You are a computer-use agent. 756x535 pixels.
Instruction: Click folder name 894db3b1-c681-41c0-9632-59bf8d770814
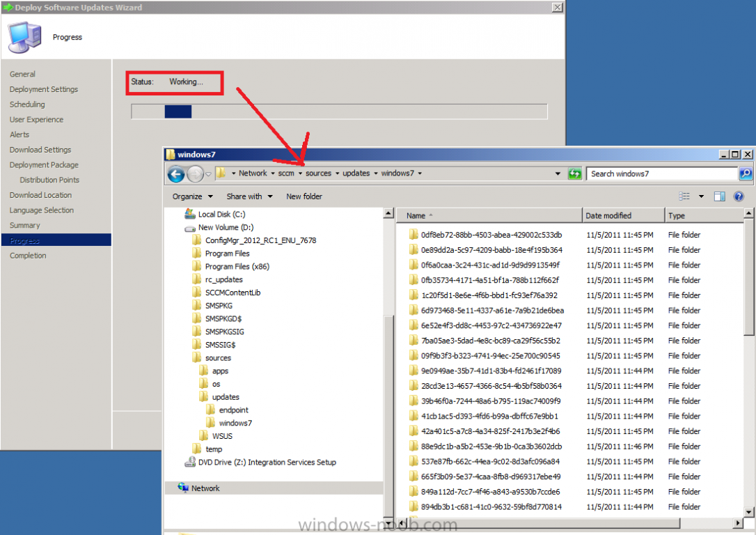pyautogui.click(x=491, y=506)
